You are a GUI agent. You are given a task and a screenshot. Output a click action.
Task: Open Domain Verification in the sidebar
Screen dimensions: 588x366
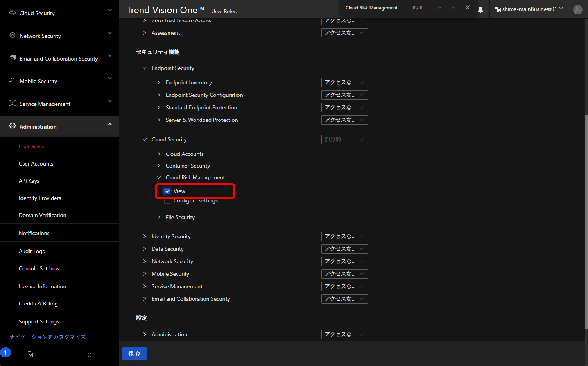pyautogui.click(x=43, y=215)
